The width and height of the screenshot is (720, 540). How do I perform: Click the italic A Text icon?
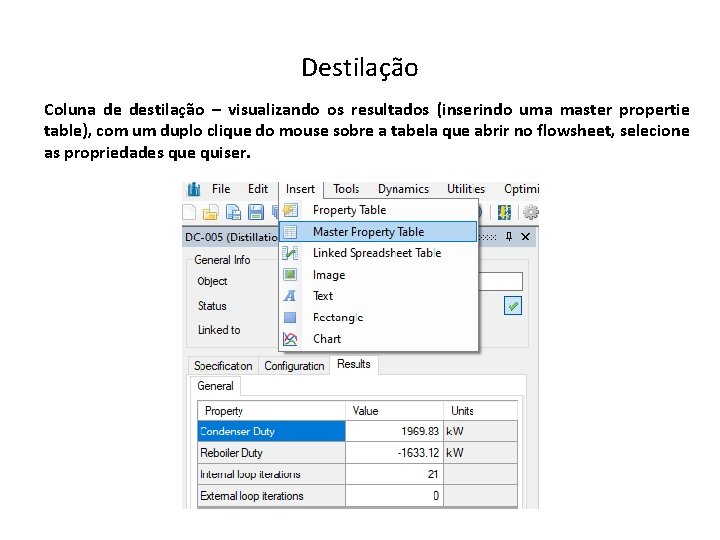click(x=289, y=296)
